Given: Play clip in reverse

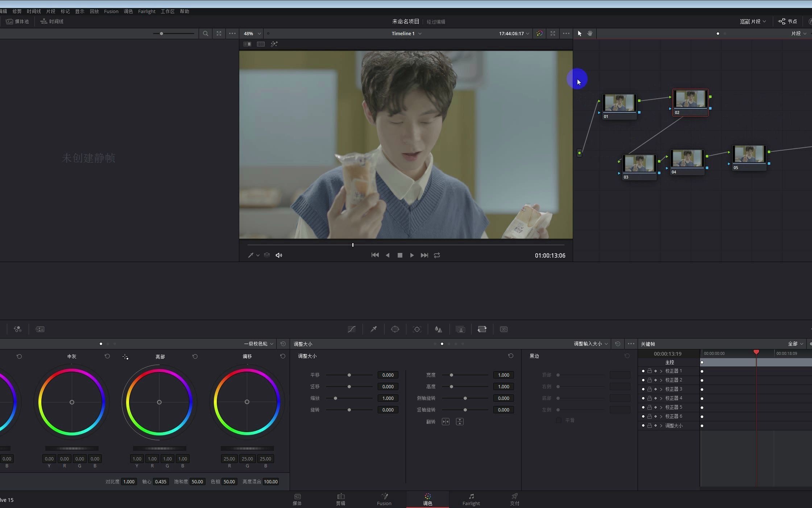Looking at the screenshot, I should tap(388, 255).
